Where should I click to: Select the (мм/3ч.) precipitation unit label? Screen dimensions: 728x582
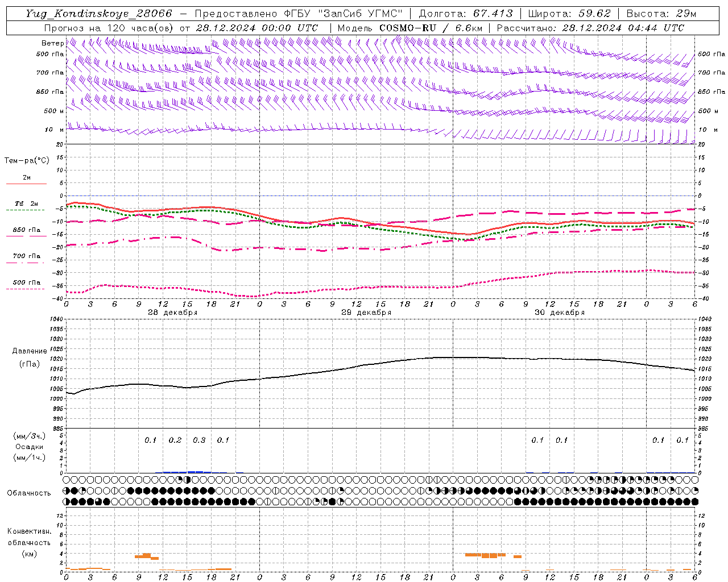click(29, 436)
